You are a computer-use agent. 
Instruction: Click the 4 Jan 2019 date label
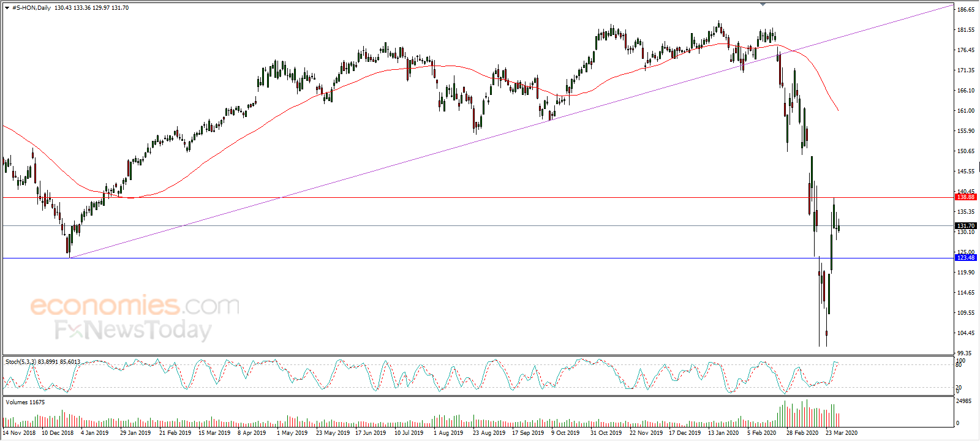point(94,433)
